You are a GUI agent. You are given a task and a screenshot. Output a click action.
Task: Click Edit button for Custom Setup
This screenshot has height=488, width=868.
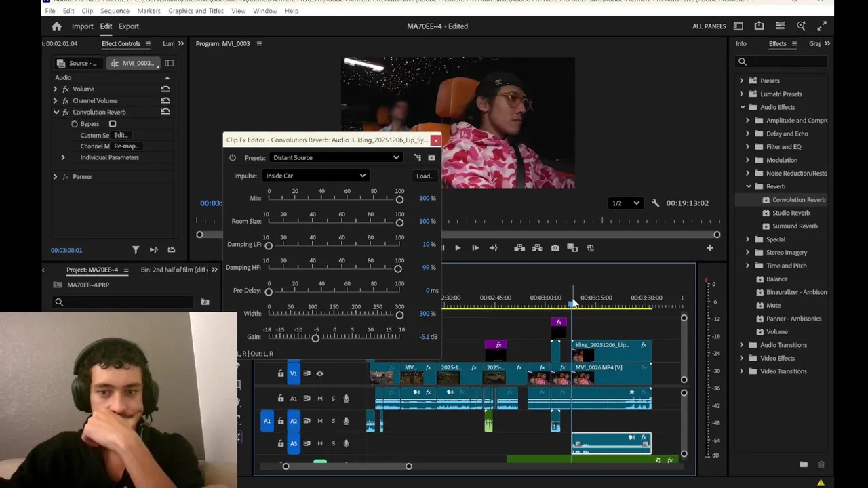tap(120, 135)
